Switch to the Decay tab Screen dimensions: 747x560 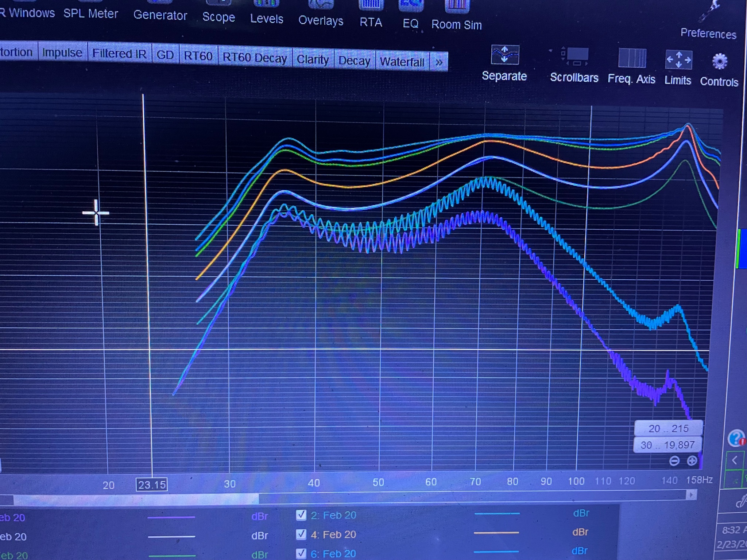(354, 61)
